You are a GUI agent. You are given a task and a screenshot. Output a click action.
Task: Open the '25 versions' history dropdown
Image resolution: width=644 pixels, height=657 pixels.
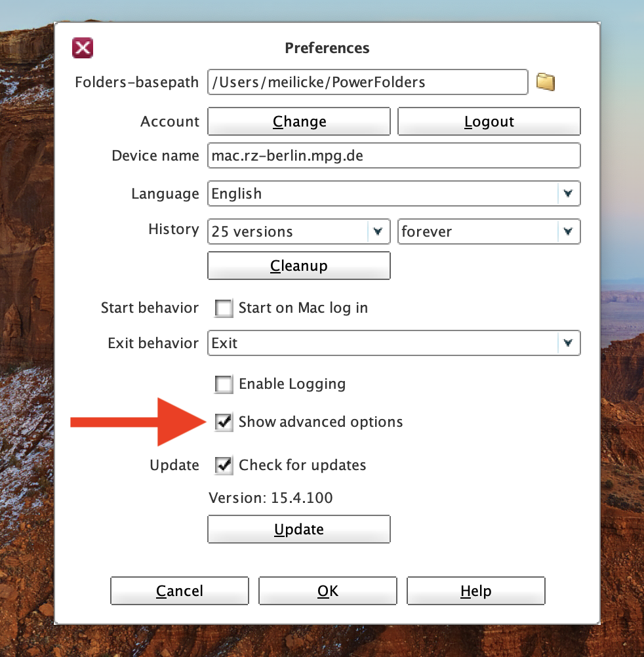click(x=299, y=231)
